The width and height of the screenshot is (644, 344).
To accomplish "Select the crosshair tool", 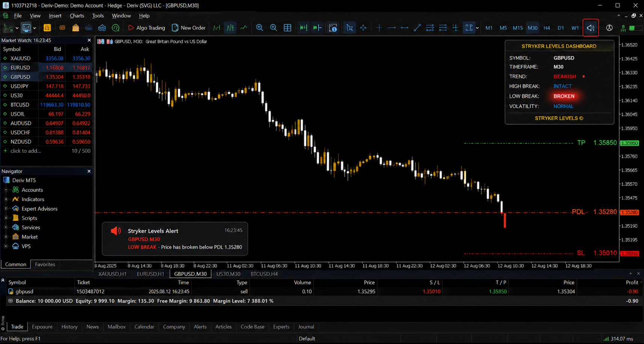I will [x=363, y=28].
